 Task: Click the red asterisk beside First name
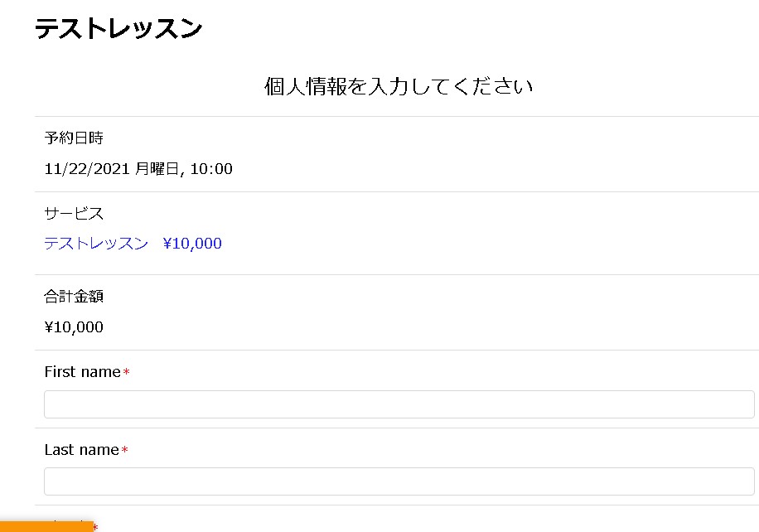pos(126,374)
